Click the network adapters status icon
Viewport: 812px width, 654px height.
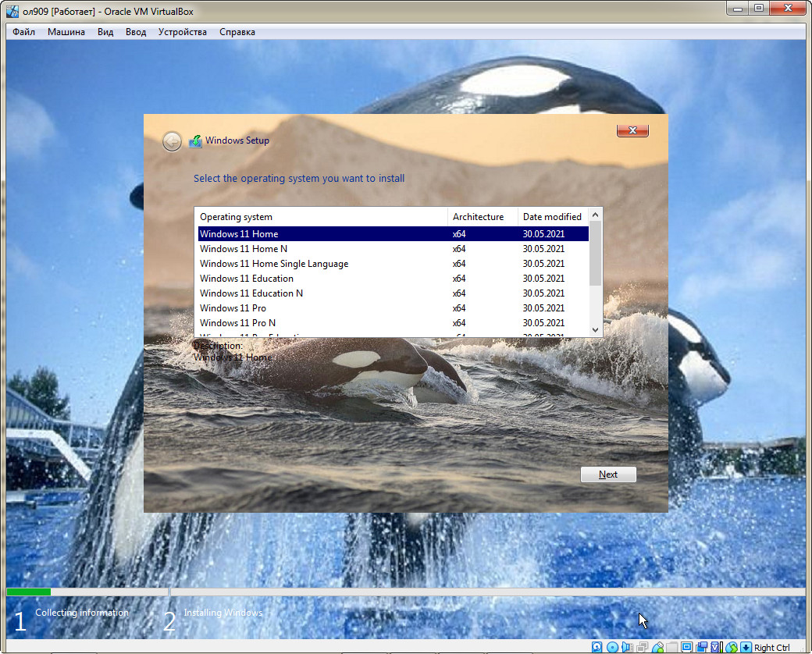click(642, 647)
